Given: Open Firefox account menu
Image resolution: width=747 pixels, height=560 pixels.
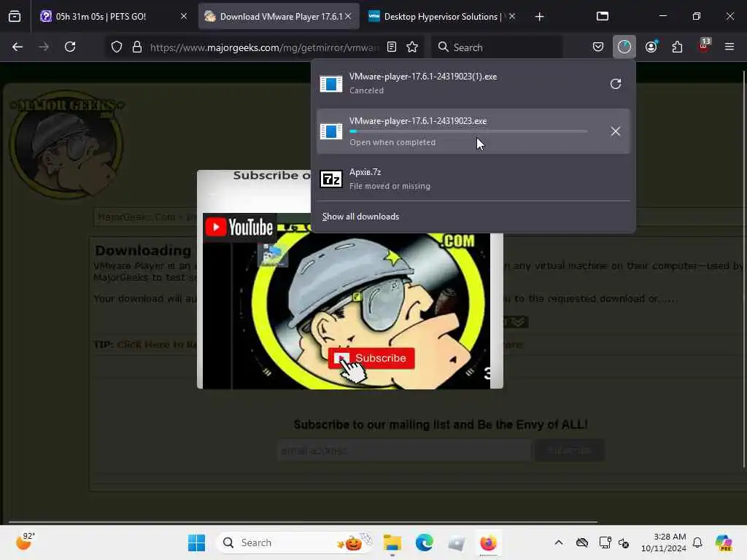Looking at the screenshot, I should [x=651, y=47].
